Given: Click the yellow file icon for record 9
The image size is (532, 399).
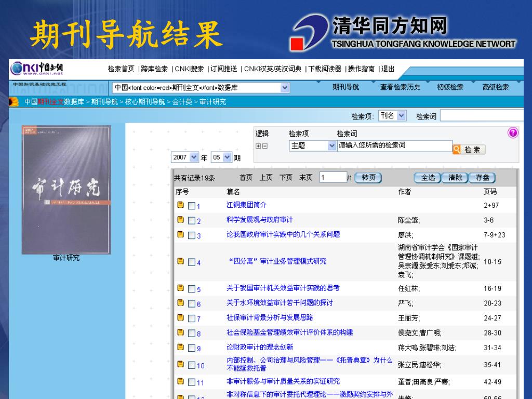Looking at the screenshot, I should 180,347.
